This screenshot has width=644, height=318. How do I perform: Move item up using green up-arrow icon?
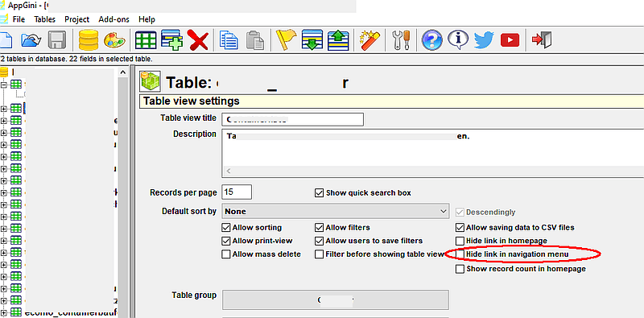338,40
